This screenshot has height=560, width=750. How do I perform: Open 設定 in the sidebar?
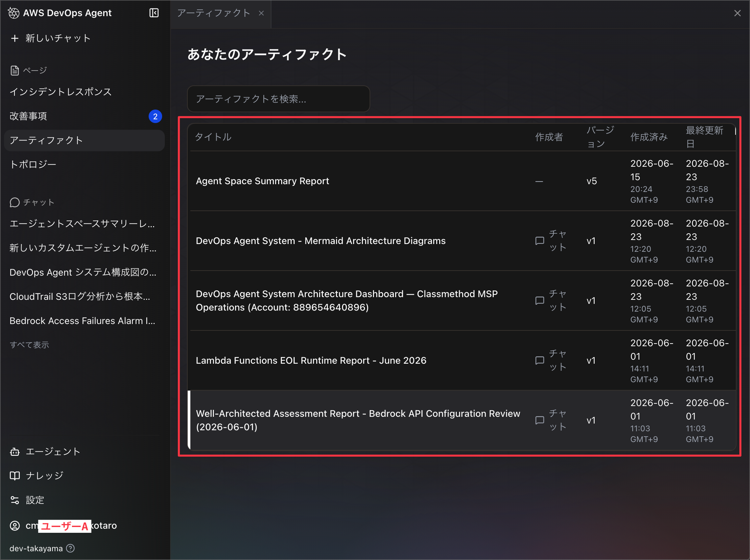tap(35, 500)
